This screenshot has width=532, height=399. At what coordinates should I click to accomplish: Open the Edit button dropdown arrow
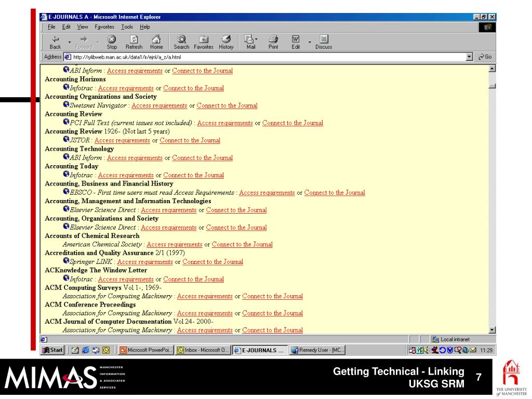point(310,43)
